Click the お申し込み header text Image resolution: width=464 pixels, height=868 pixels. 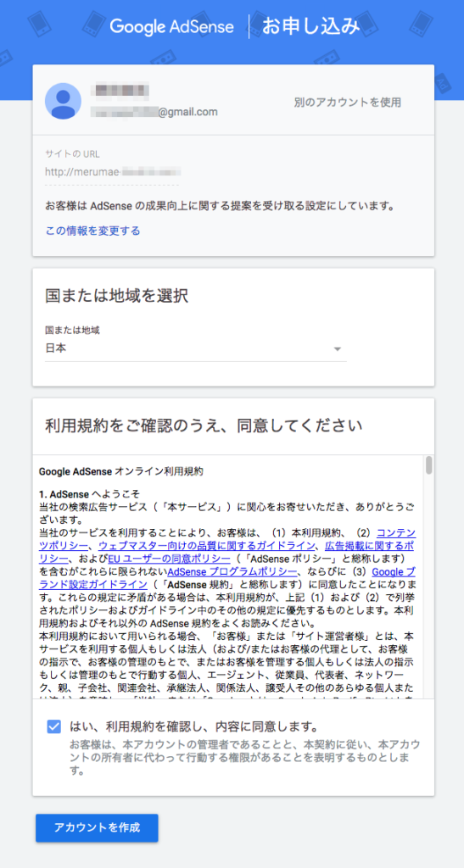click(x=311, y=26)
